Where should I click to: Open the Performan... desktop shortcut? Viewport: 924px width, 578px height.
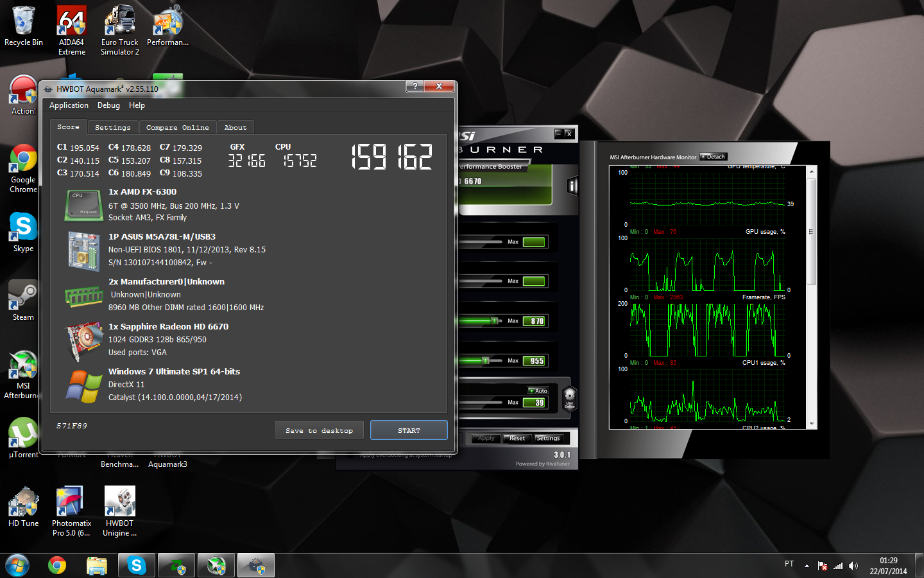(x=167, y=26)
